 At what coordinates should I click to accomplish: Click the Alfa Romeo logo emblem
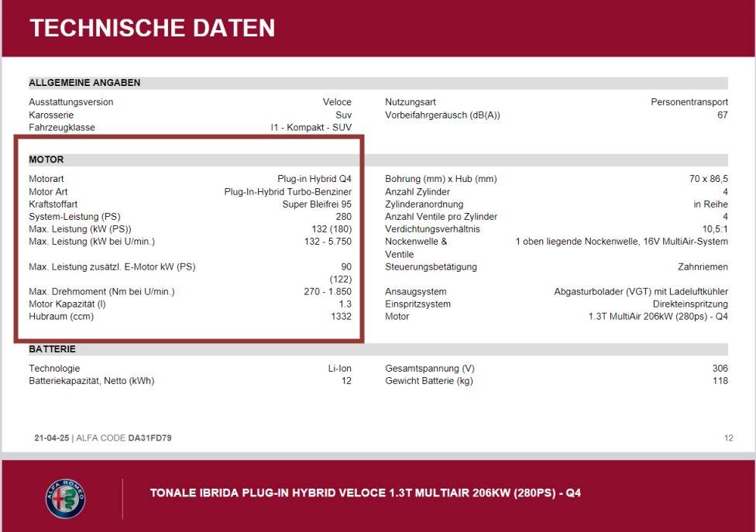pos(66,498)
